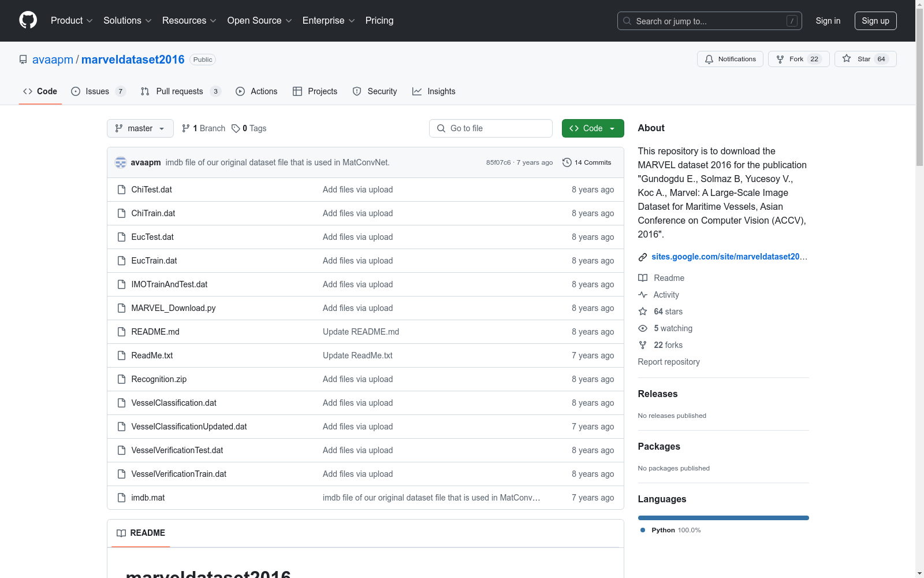Click the Go to file field
This screenshot has height=578, width=924.
click(491, 128)
